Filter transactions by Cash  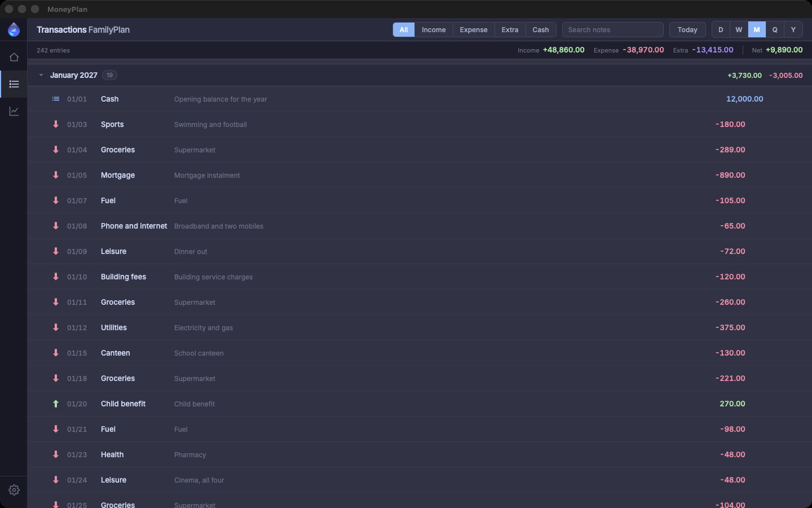pos(541,29)
